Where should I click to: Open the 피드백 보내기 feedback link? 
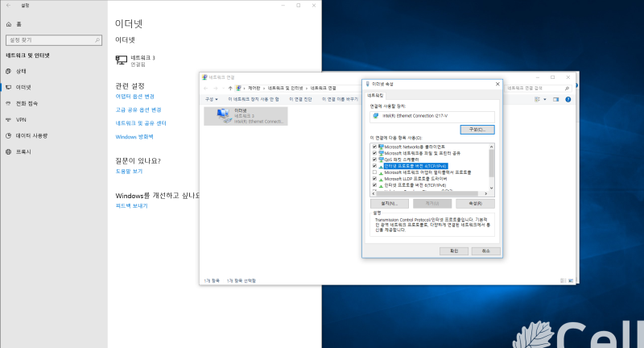click(x=131, y=206)
